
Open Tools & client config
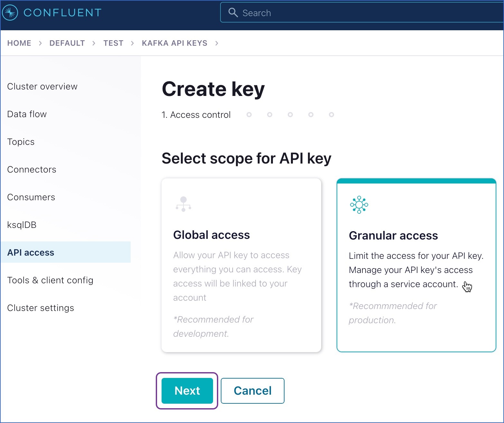tap(50, 280)
